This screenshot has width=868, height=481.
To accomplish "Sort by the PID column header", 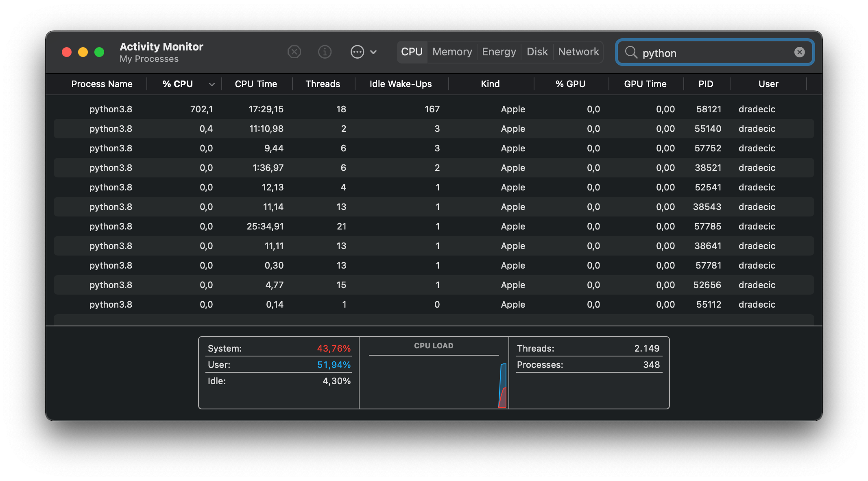I will (x=706, y=84).
